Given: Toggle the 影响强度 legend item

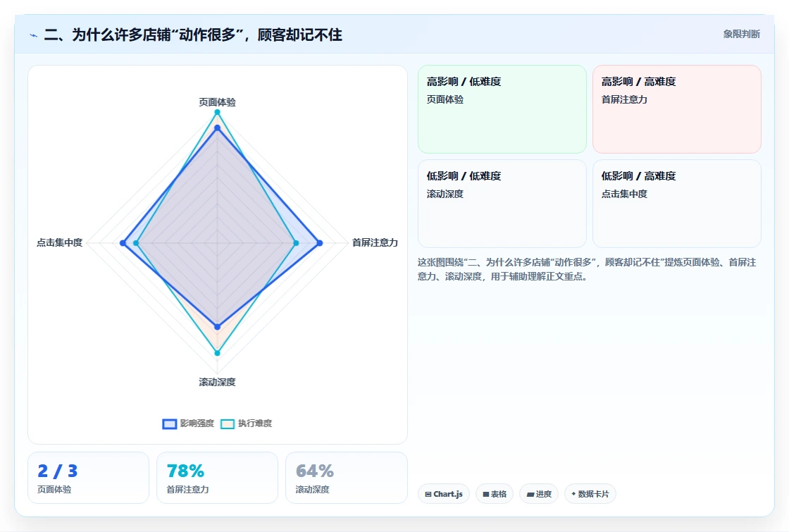Looking at the screenshot, I should tap(188, 423).
